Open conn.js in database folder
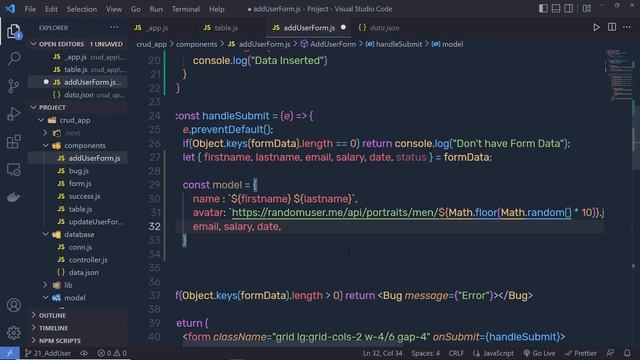Image resolution: width=640 pixels, height=360 pixels. 80,247
